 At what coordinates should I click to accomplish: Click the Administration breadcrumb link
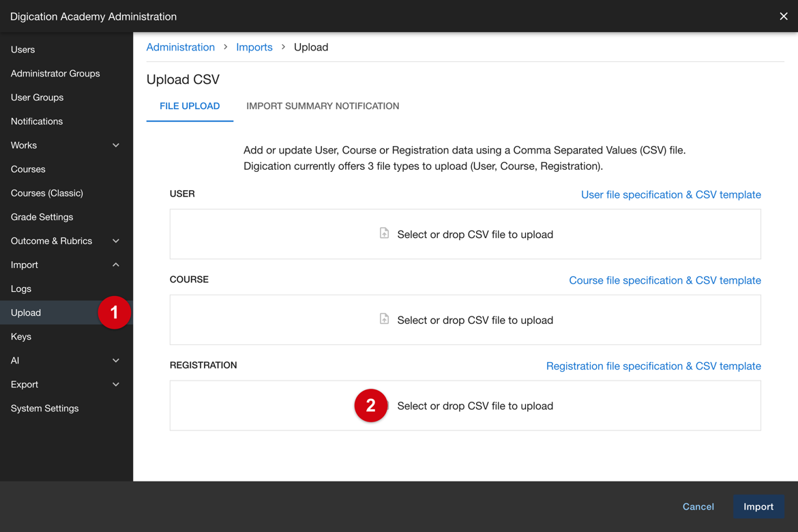point(181,47)
